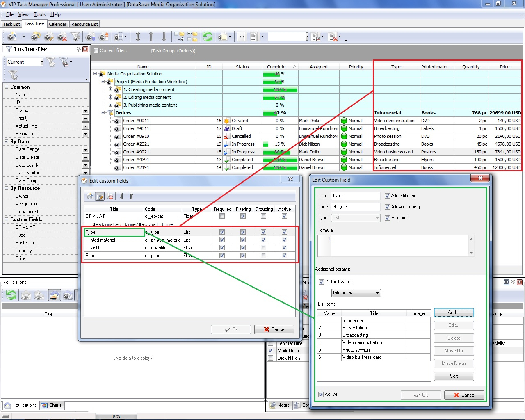This screenshot has width=525, height=420.
Task: Click the Add... button for list items
Action: [x=454, y=313]
